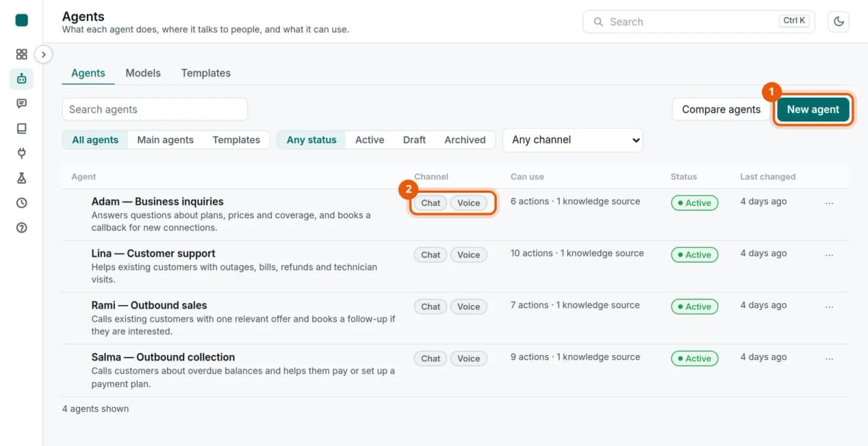
Task: Select the Archived status filter
Action: click(465, 140)
